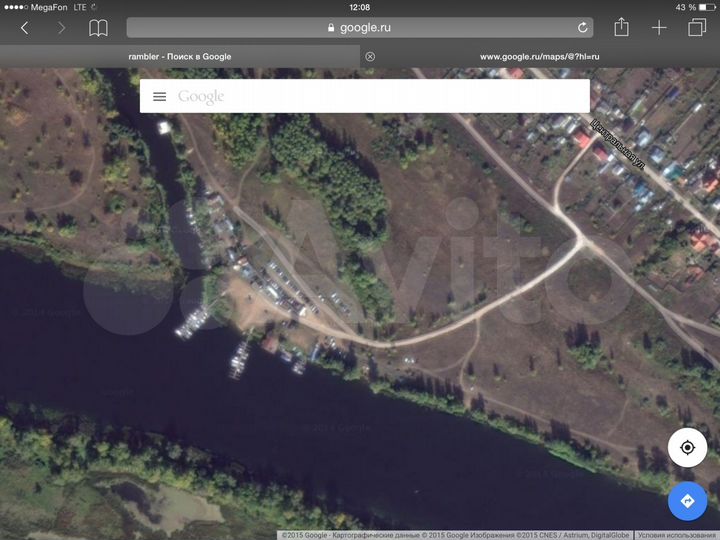
Task: Tap the google.ru address bar
Action: [360, 28]
